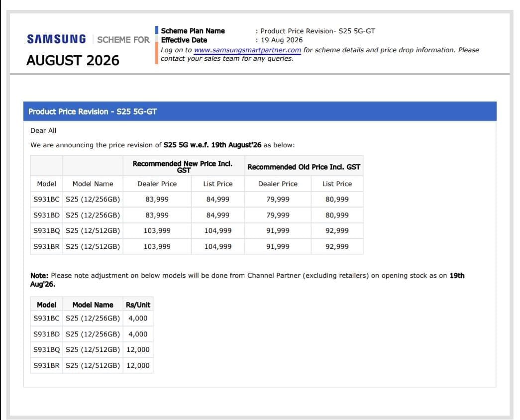
Task: Click 'Model Name' header in the price table
Action: 93,184
